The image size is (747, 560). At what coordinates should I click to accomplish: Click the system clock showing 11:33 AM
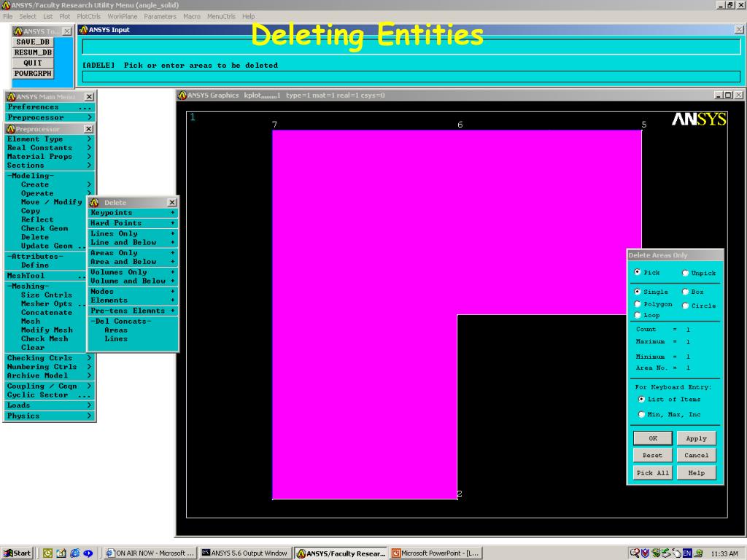tap(724, 553)
